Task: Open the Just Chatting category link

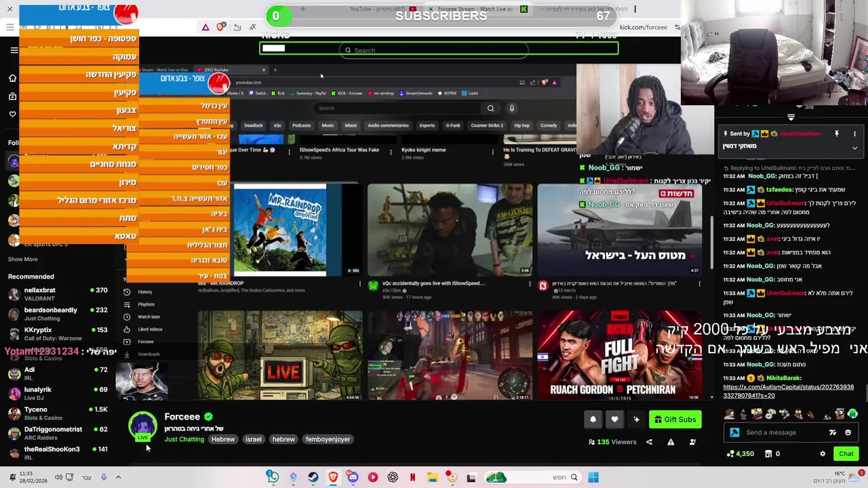Action: [184, 439]
